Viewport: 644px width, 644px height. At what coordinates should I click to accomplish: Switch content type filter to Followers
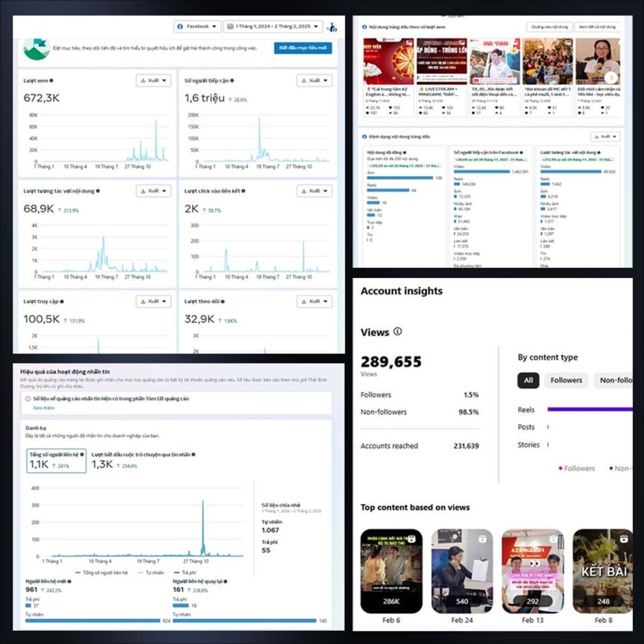566,380
